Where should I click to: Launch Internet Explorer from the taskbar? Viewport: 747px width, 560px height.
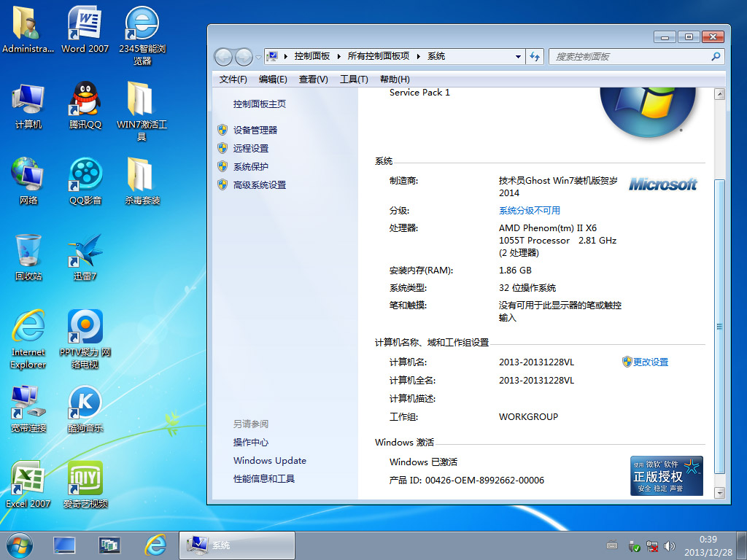coord(155,545)
